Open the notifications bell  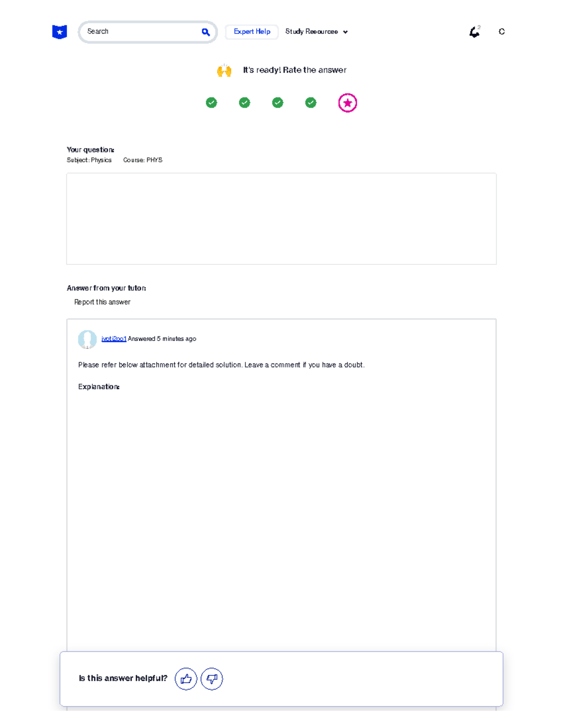(475, 32)
